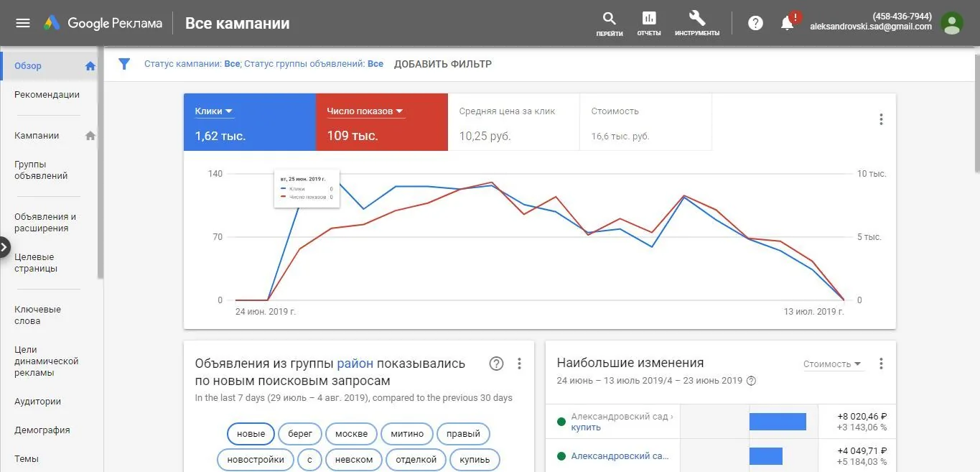
Task: Select the Стоимость metric card above chart
Action: click(x=645, y=122)
